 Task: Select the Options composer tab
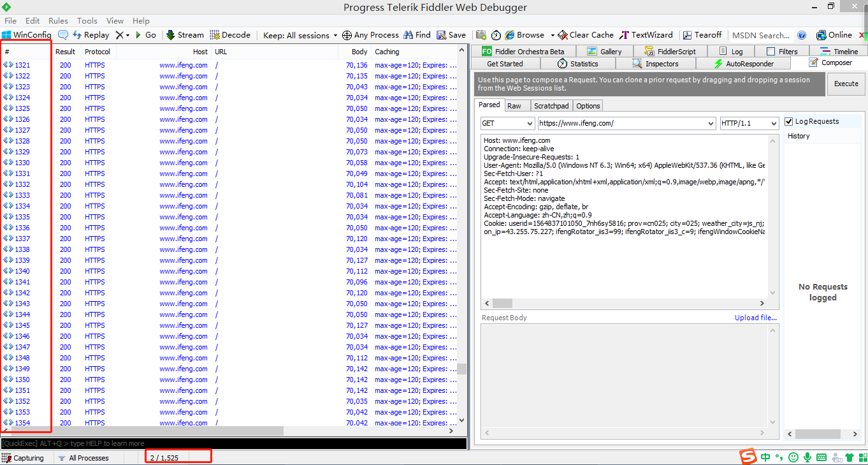pos(588,106)
